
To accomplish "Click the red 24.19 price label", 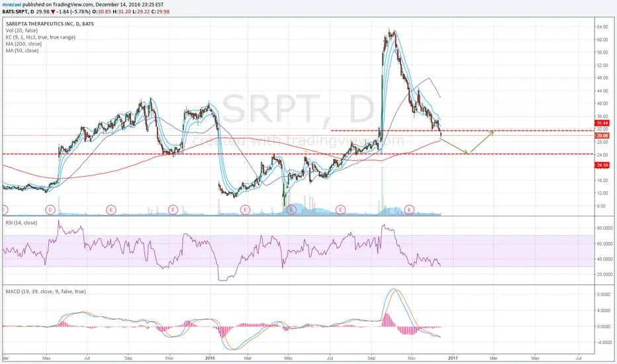I will point(602,165).
